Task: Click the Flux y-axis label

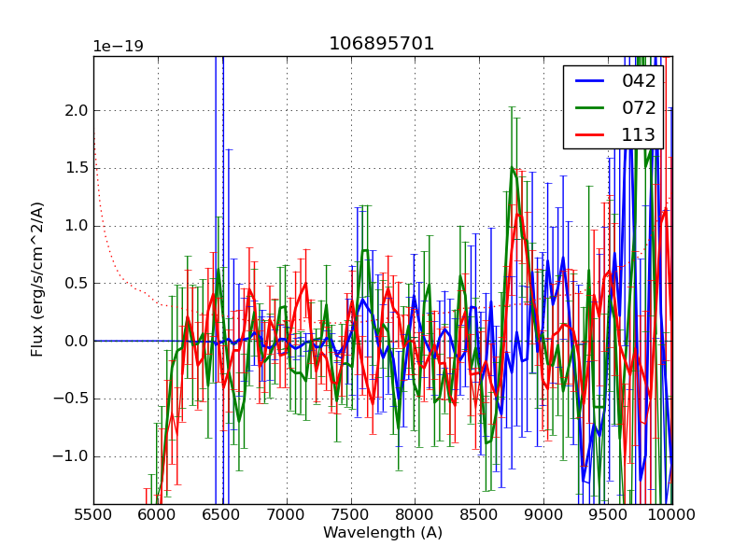Action: pyautogui.click(x=37, y=279)
